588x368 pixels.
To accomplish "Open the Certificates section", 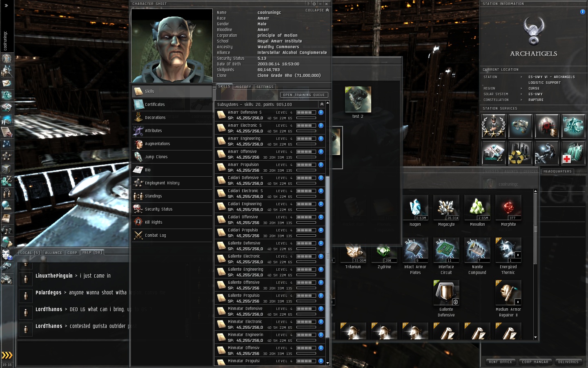I will pyautogui.click(x=172, y=105).
